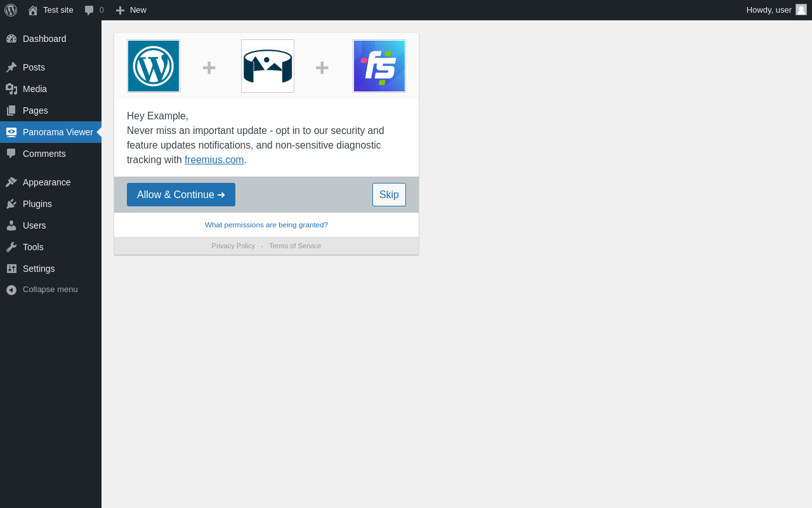
Task: Click the Users person icon
Action: (x=11, y=225)
